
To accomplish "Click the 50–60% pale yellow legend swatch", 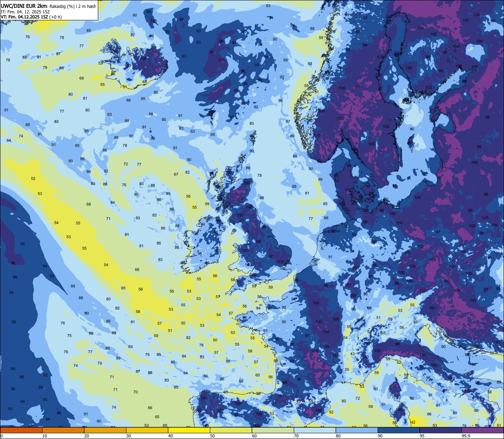I will (x=231, y=430).
